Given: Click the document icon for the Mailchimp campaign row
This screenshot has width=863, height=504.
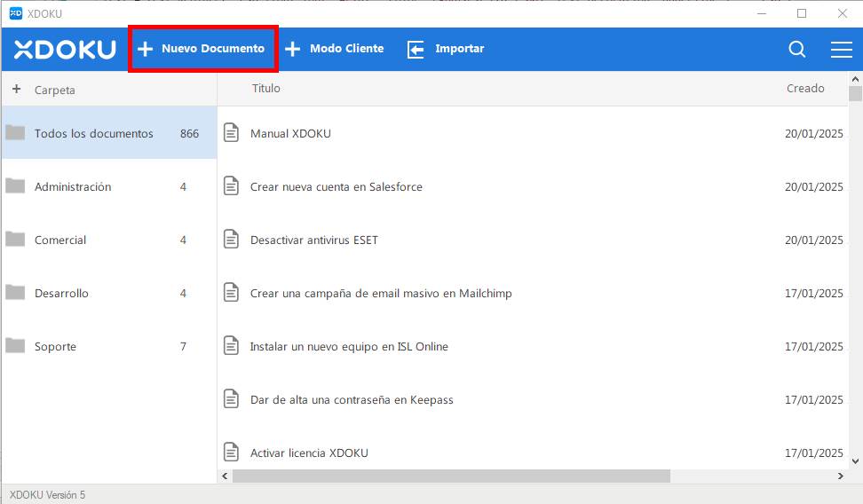Looking at the screenshot, I should 231,292.
